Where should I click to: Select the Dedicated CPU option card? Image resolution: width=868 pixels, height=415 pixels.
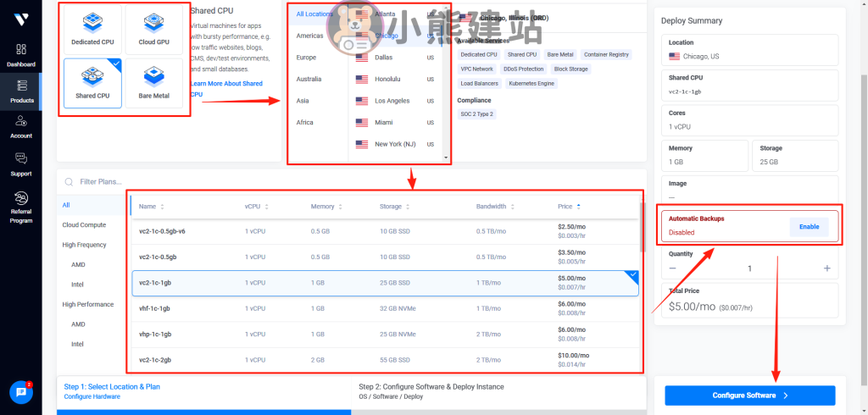(x=92, y=30)
